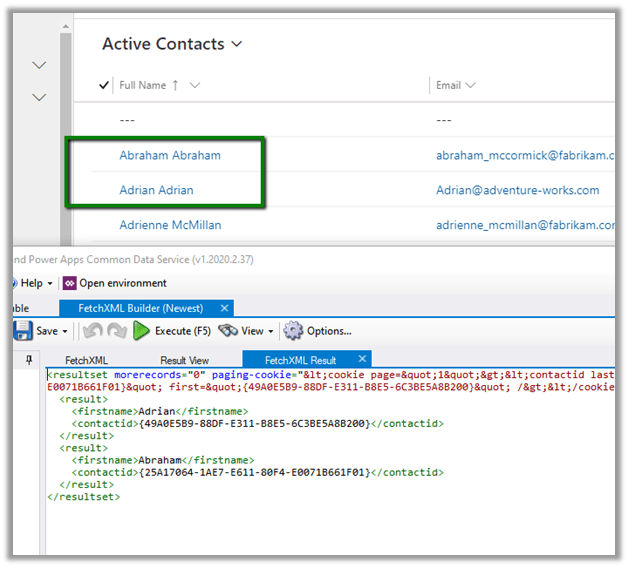The width and height of the screenshot is (628, 568).
Task: Click the Redo arrow icon
Action: 115,331
